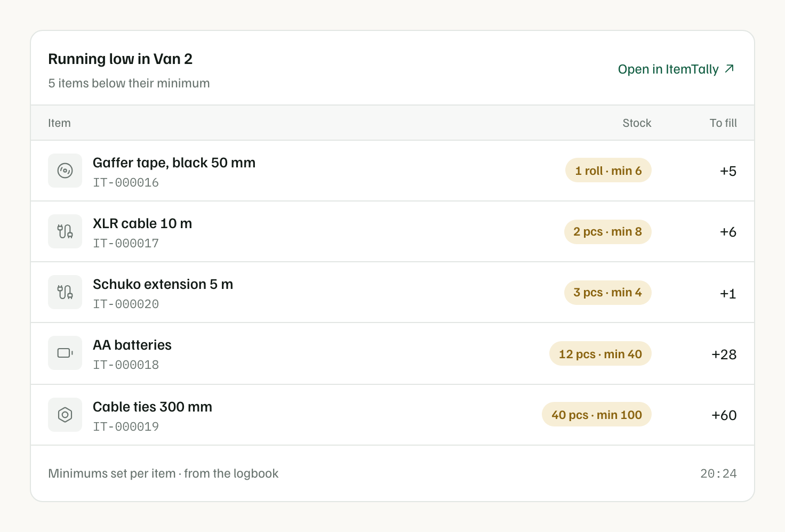Open in ItemTally link

point(676,69)
